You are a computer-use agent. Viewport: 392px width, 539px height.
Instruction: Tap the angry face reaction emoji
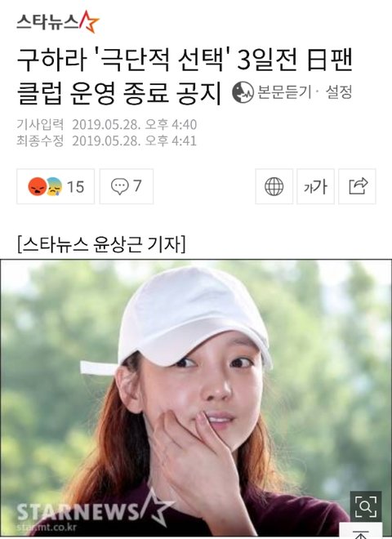point(37,187)
